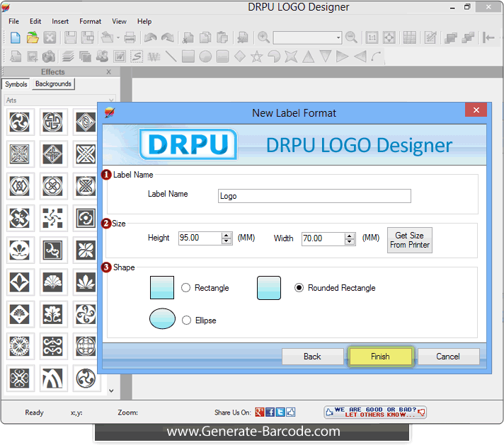
Task: Switch to the Backgrounds tab
Action: point(53,83)
